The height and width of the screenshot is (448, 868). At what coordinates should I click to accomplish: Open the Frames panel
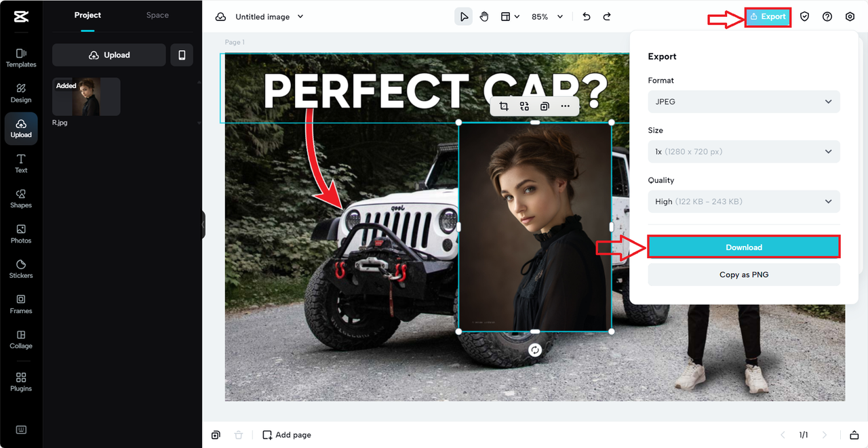pos(21,304)
